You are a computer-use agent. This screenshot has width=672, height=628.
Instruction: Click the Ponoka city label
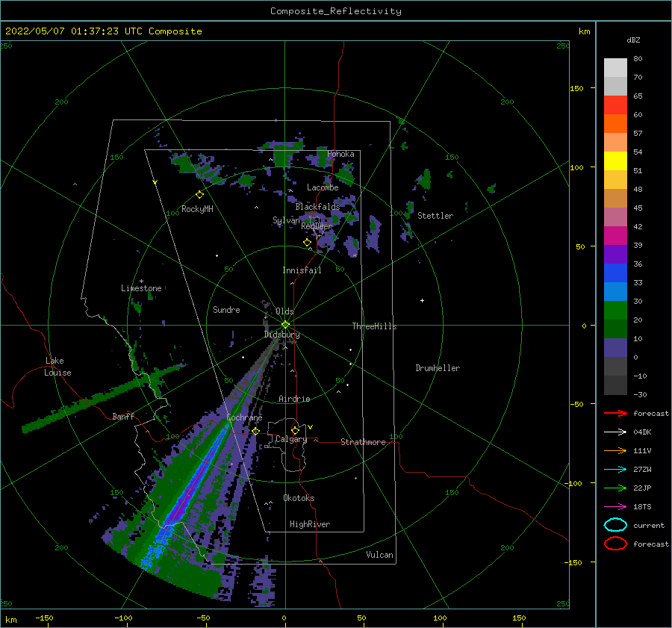coord(340,154)
